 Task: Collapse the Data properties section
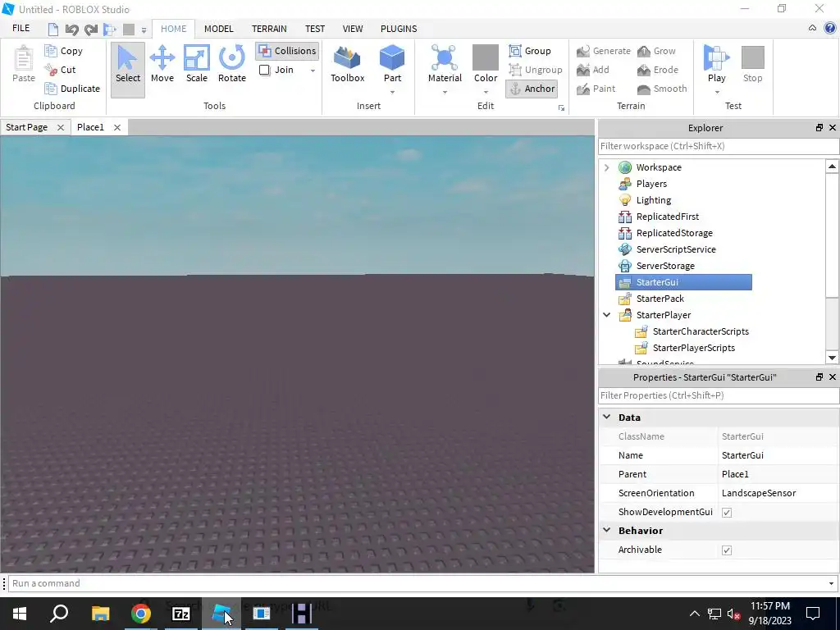(606, 417)
